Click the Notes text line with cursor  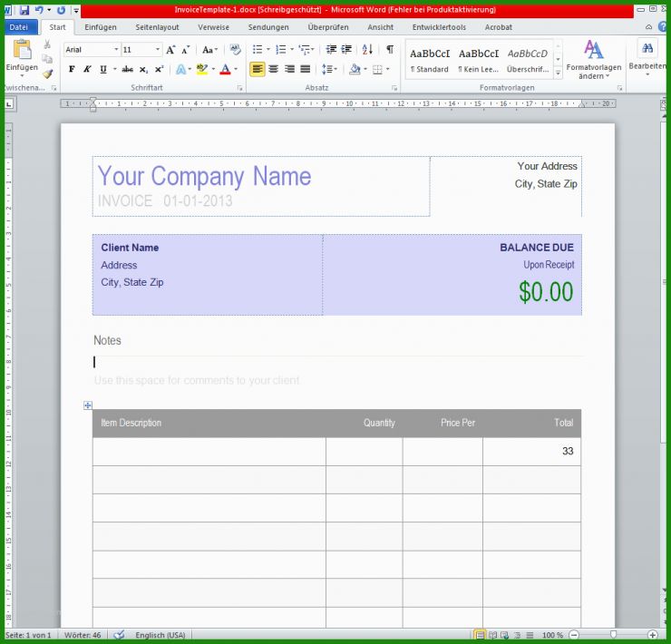[337, 362]
